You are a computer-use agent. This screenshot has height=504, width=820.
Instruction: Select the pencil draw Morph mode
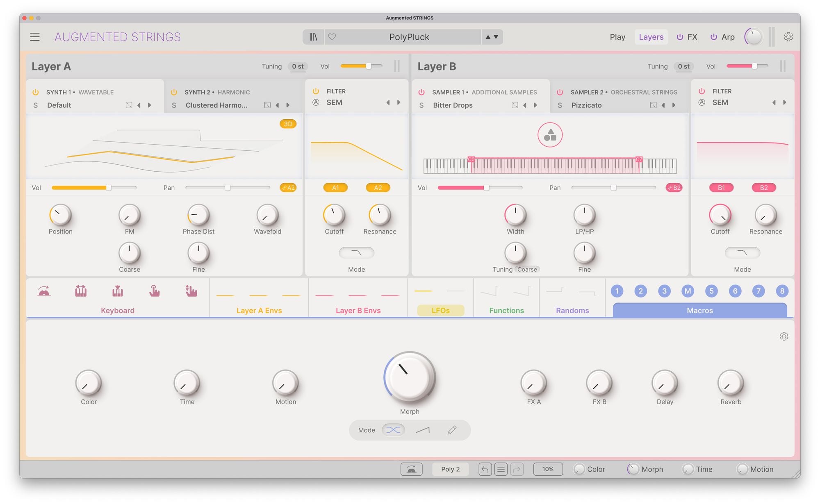[452, 430]
